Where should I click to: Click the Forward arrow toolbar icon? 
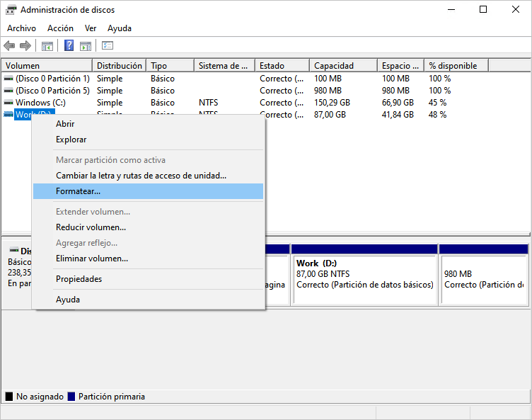pyautogui.click(x=25, y=46)
